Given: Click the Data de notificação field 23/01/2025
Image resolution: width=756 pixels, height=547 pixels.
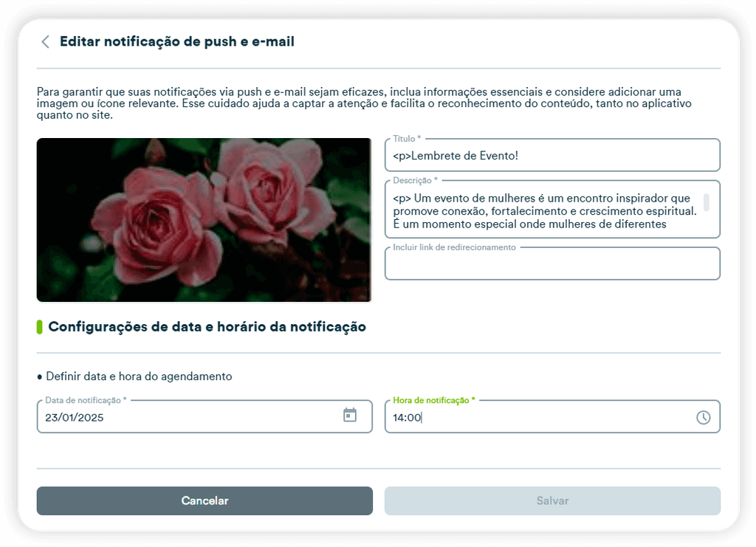Looking at the screenshot, I should tap(205, 416).
